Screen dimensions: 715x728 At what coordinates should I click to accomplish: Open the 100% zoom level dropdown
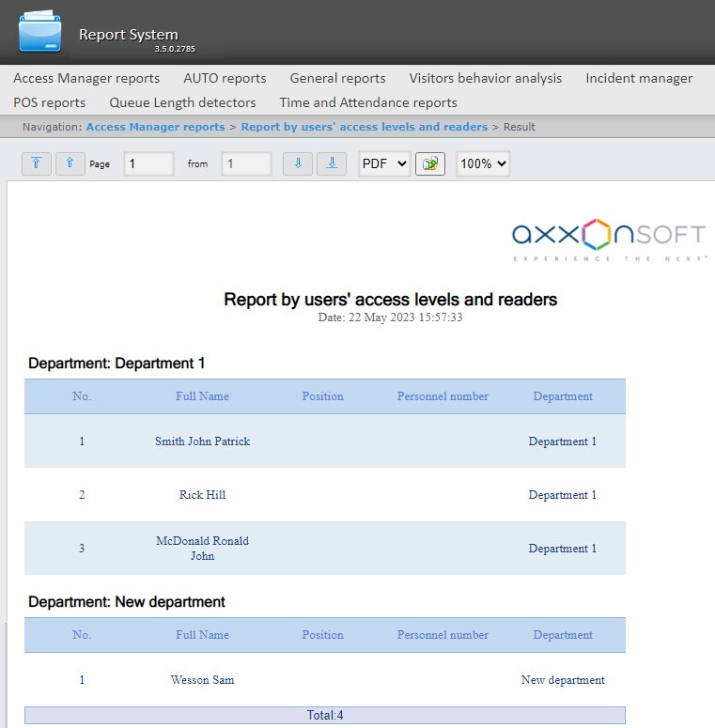click(483, 163)
